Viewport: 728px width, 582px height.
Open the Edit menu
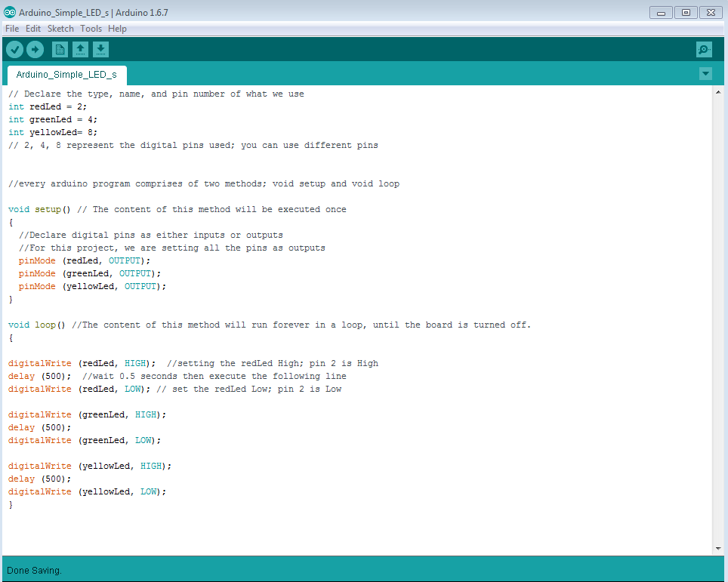(x=33, y=29)
